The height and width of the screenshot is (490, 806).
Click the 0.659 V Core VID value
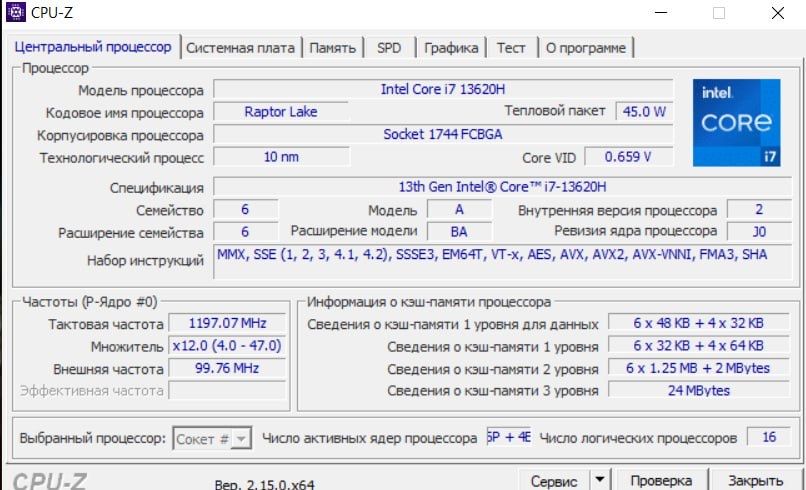628,157
